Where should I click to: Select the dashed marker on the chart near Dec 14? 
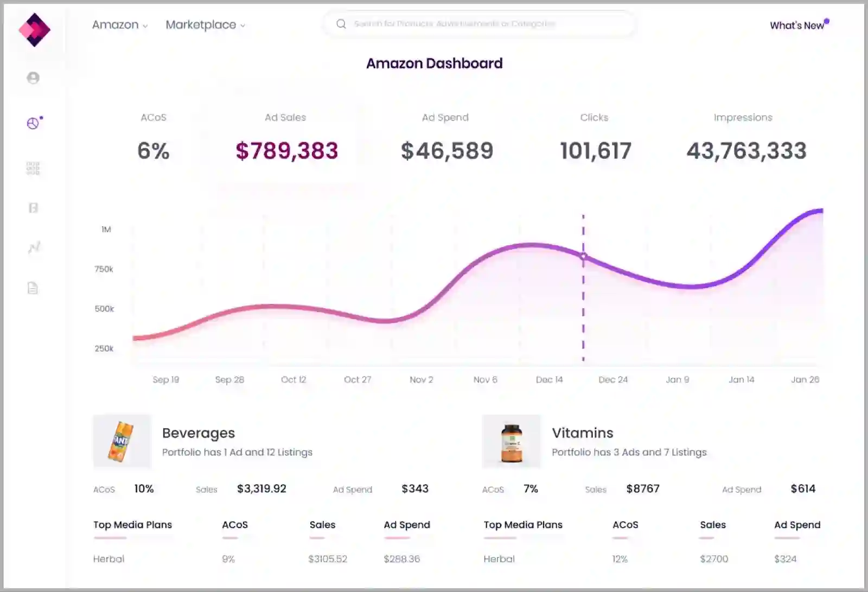(x=583, y=256)
